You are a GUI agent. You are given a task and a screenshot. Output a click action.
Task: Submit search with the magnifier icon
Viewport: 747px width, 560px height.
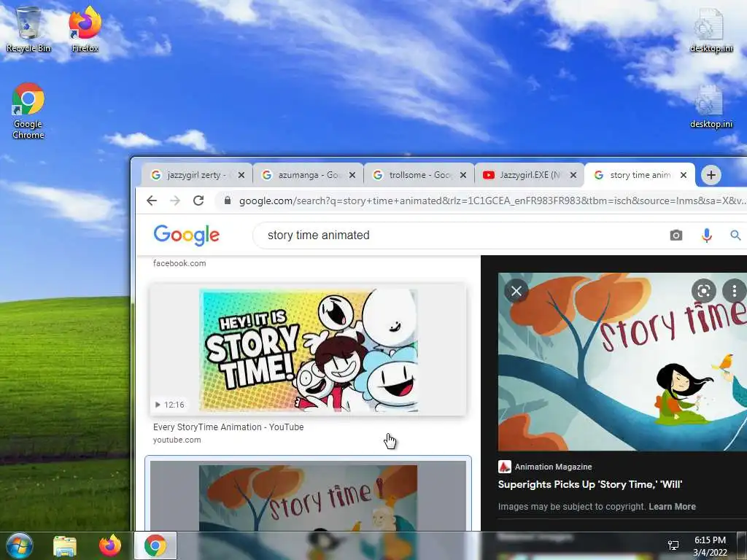(735, 236)
